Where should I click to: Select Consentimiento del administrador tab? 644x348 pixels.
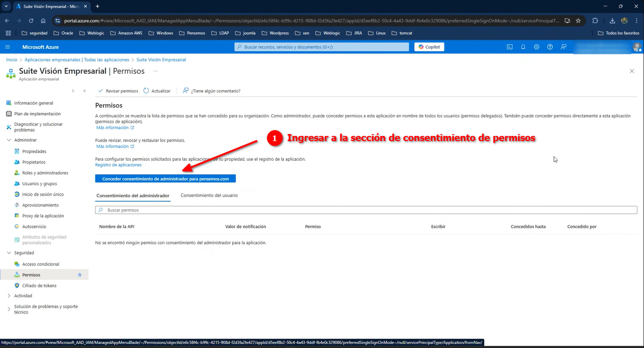point(133,195)
